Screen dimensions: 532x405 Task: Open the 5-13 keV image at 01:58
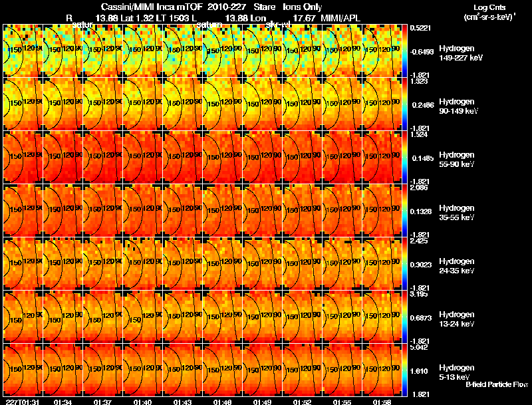[382, 370]
